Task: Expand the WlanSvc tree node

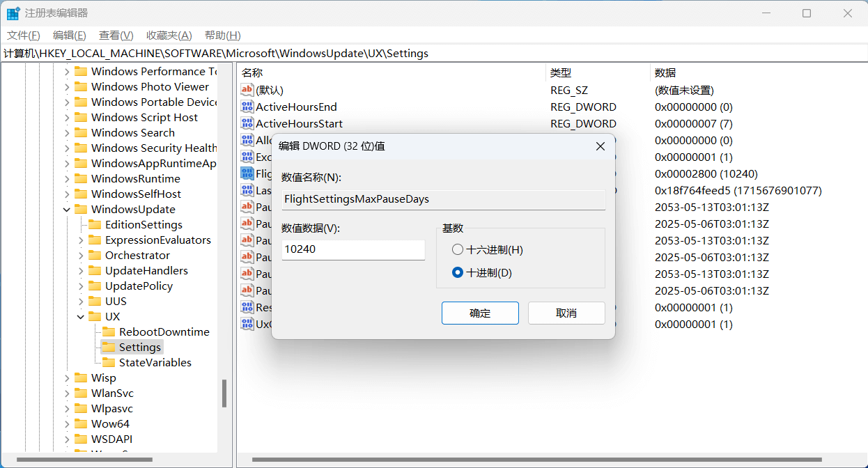Action: [x=67, y=393]
